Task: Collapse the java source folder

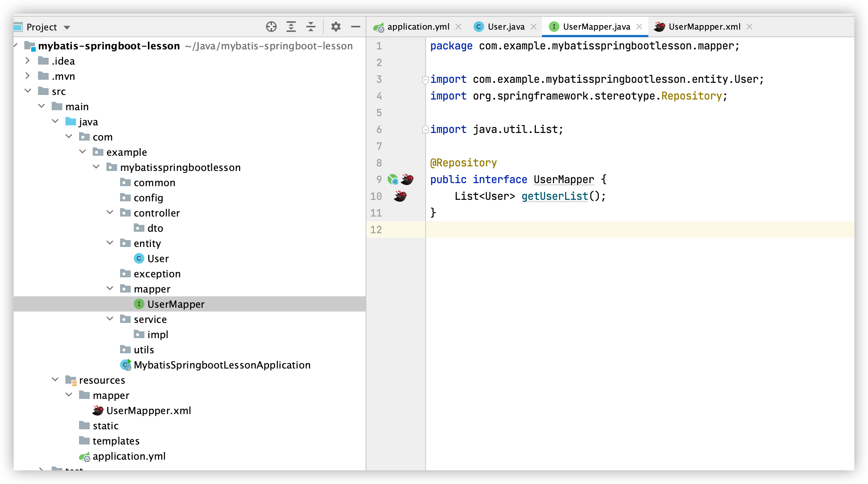Action: coord(55,121)
